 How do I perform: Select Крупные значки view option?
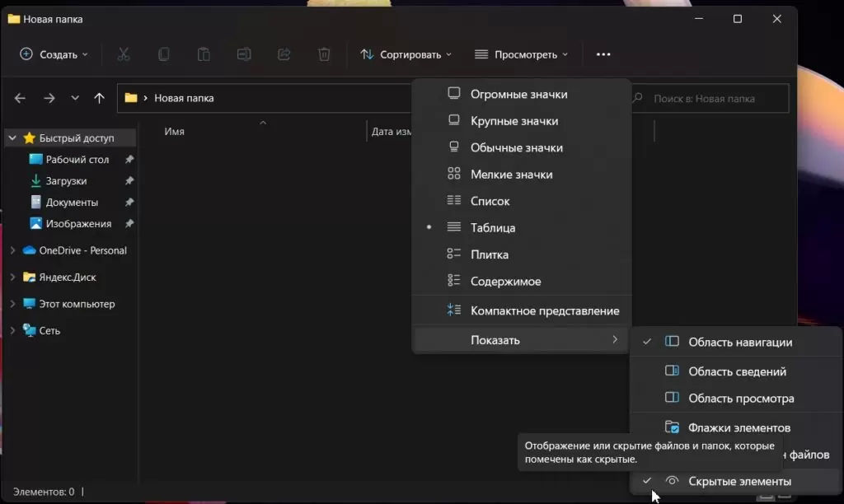pyautogui.click(x=513, y=121)
